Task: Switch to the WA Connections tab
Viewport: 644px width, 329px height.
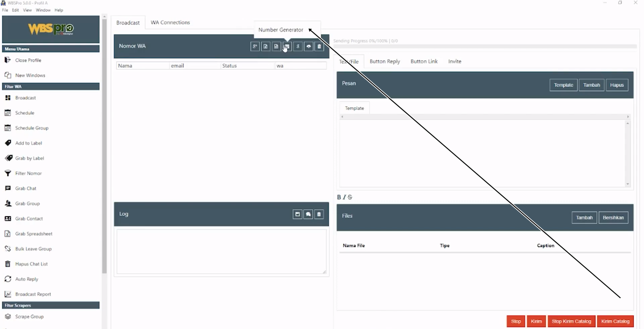Action: tap(170, 23)
